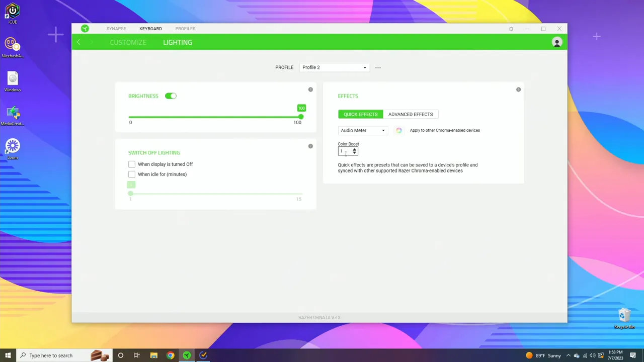Click the back arrow in the green header
The height and width of the screenshot is (362, 644).
[78, 42]
